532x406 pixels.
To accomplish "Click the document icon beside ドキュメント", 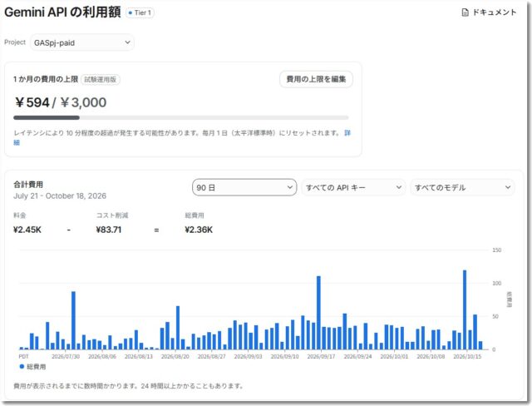I will (x=465, y=12).
